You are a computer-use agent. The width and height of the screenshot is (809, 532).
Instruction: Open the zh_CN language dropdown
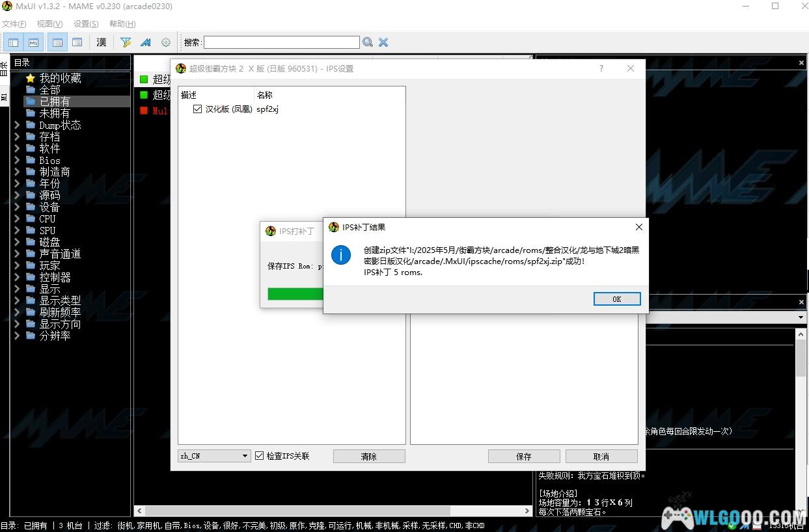(214, 456)
